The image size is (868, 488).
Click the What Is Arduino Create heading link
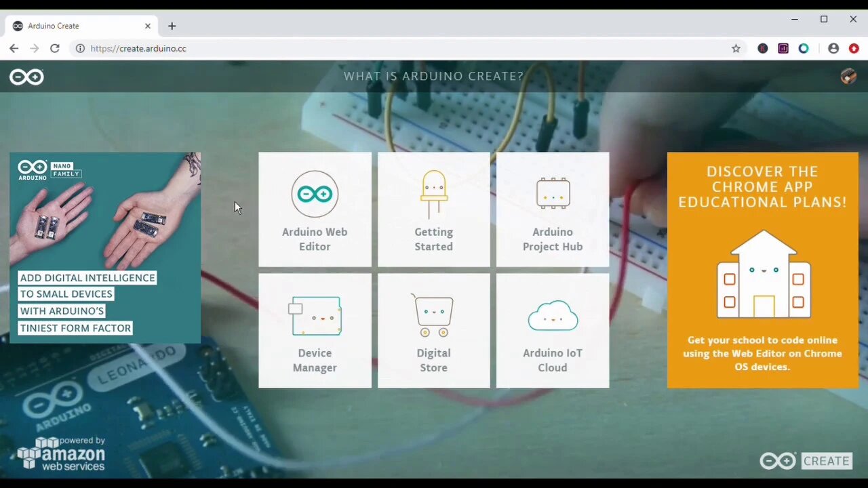click(433, 76)
